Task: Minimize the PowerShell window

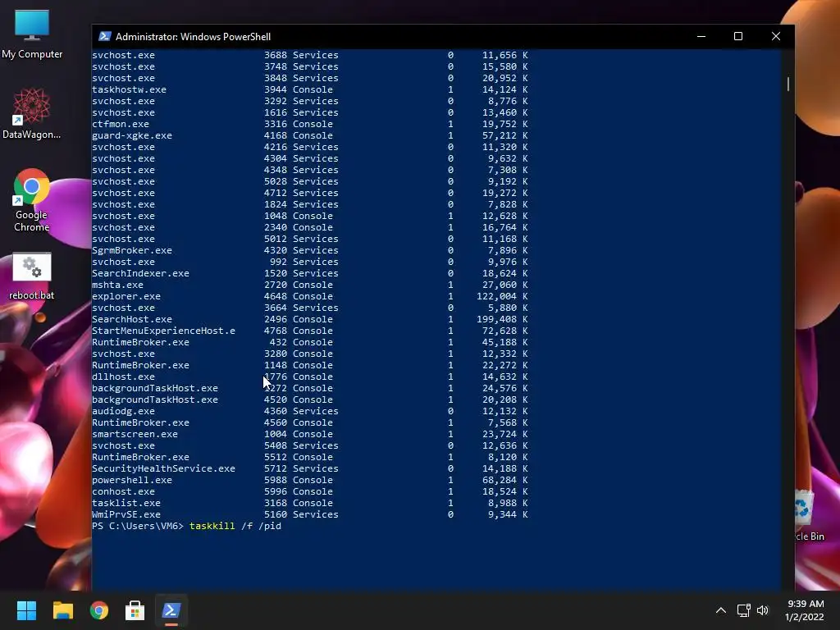Action: [x=701, y=36]
